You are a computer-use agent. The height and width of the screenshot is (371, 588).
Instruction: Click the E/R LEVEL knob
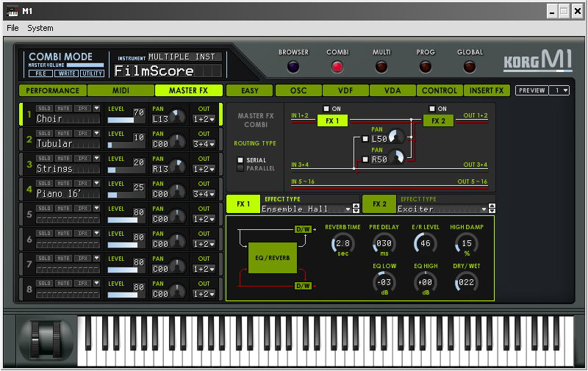(426, 244)
